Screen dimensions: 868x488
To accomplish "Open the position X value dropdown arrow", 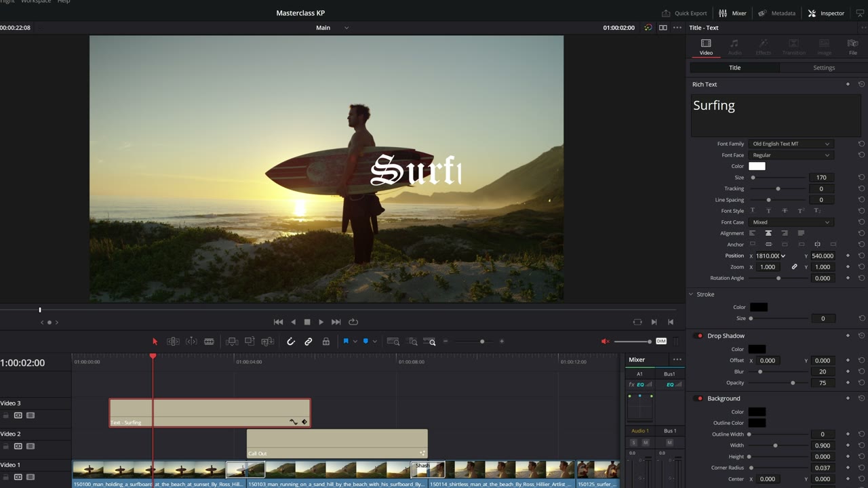I will [x=783, y=256].
